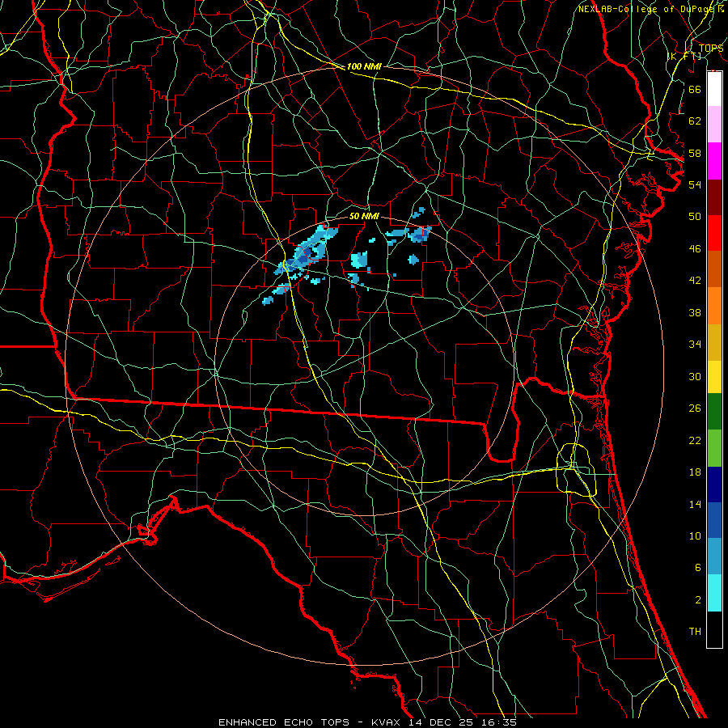Click the dark green legend swatch
This screenshot has width=728, height=728.
714,412
